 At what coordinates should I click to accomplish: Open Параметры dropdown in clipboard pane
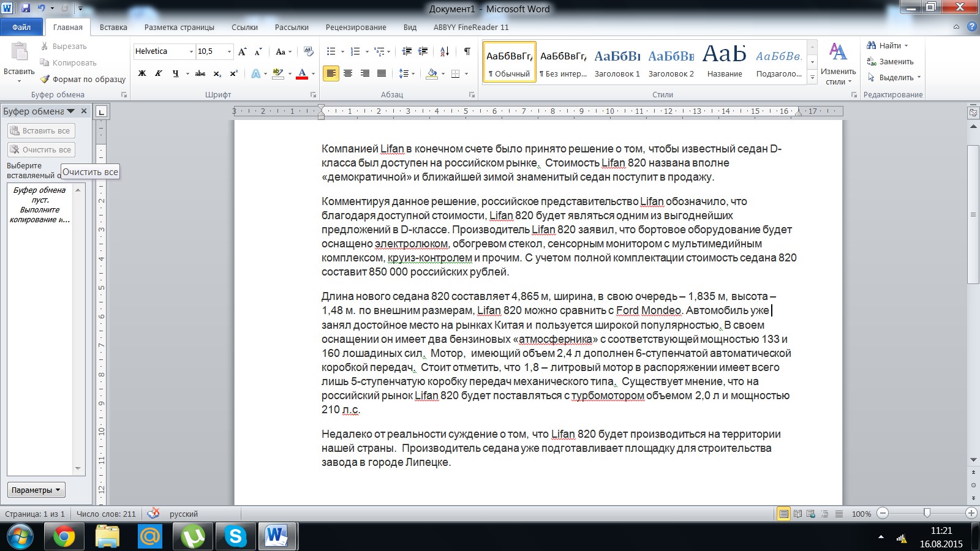pyautogui.click(x=36, y=490)
